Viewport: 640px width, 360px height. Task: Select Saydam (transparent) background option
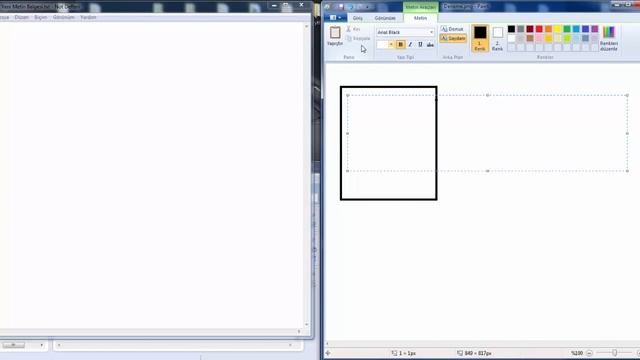point(453,38)
